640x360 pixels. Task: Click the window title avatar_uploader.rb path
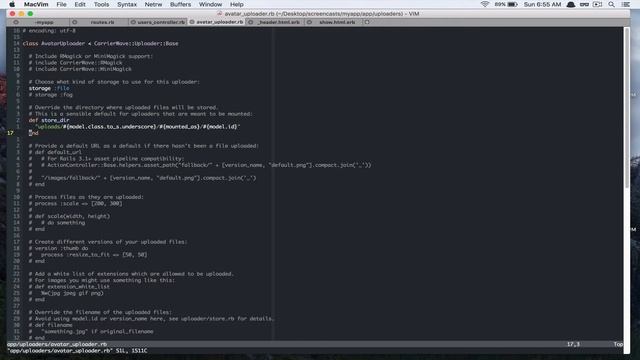tap(322, 13)
